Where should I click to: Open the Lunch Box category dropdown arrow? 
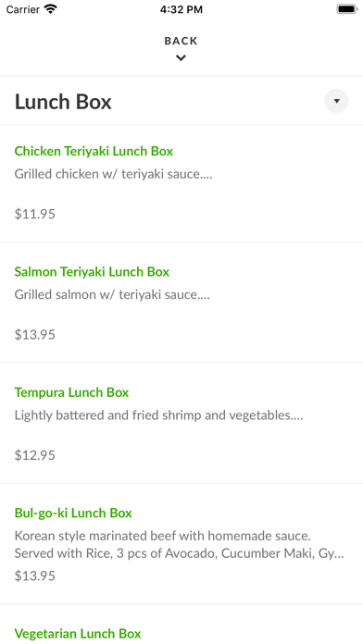(336, 101)
